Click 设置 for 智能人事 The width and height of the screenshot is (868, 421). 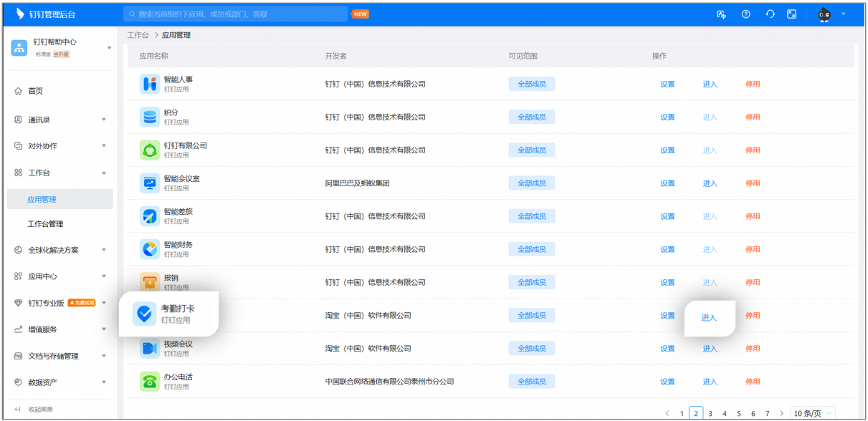click(667, 84)
